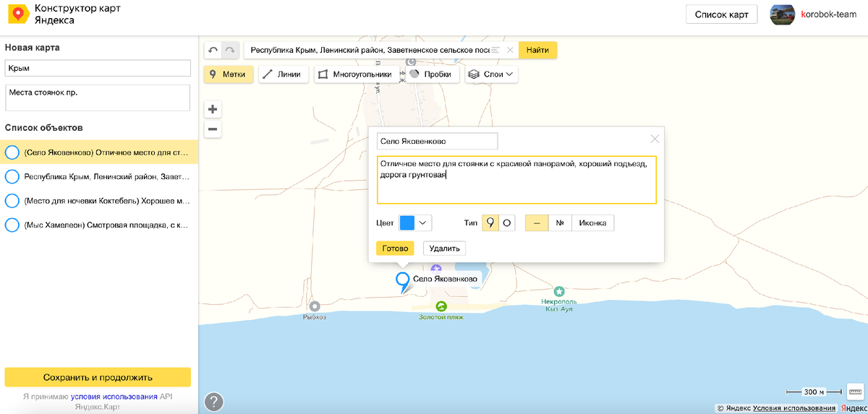This screenshot has width=868, height=414.
Task: Click the Село Яковенково label on map
Action: [x=445, y=279]
